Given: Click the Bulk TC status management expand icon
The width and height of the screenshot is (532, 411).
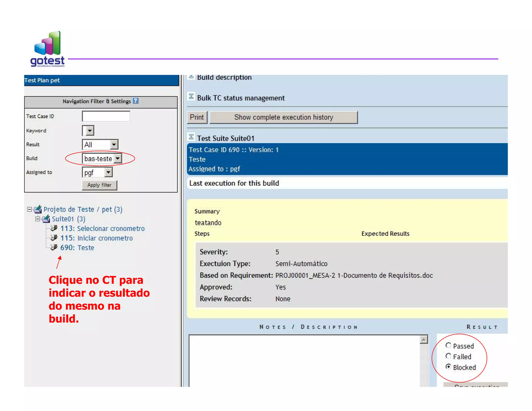Looking at the screenshot, I should (x=191, y=97).
